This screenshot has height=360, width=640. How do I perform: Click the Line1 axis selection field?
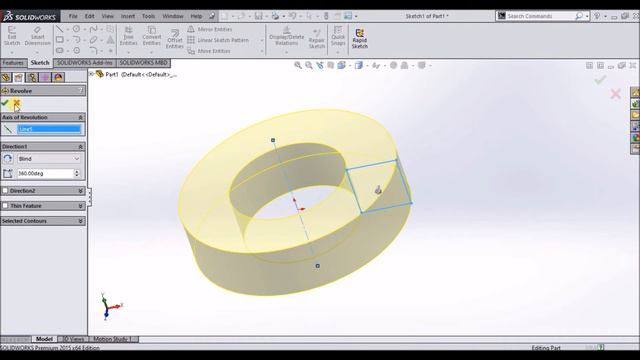coord(49,129)
